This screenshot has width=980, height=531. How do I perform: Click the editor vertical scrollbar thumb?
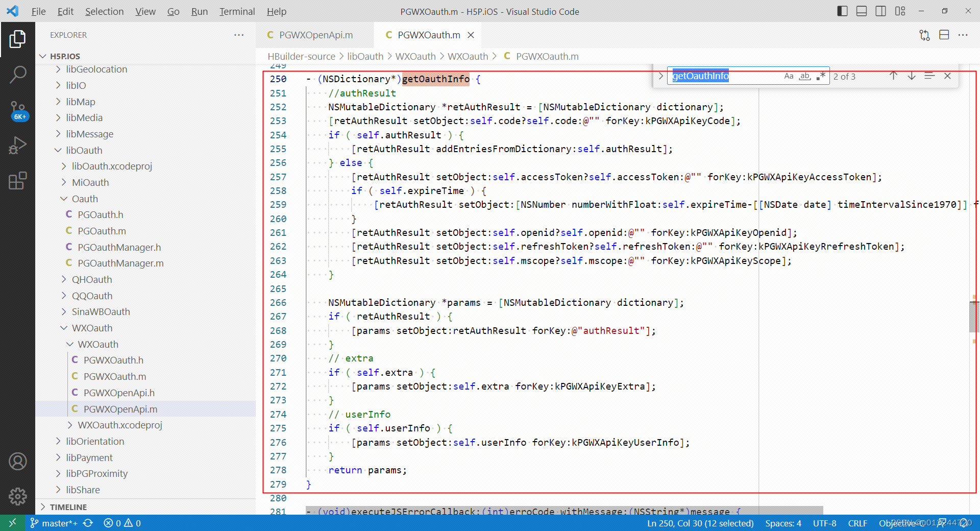click(x=974, y=317)
